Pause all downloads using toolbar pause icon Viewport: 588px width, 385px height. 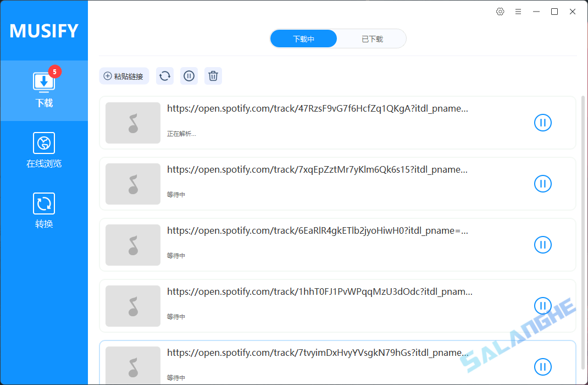[x=188, y=76]
